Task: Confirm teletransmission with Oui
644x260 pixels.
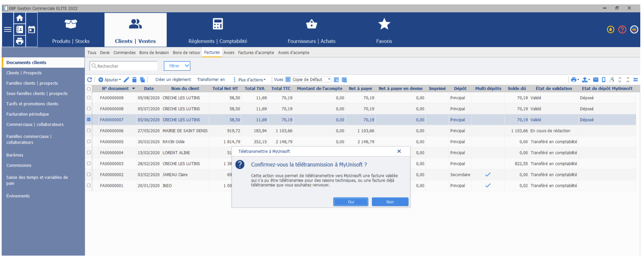Action: tap(351, 202)
